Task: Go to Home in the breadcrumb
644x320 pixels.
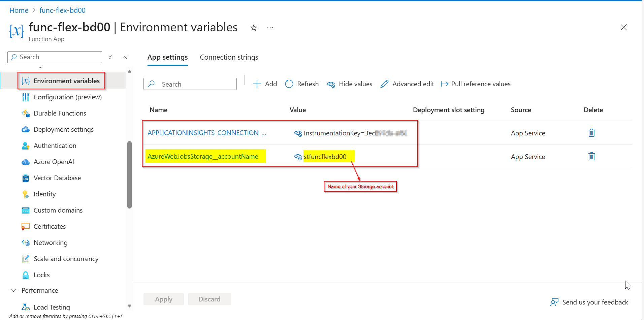Action: (x=19, y=10)
